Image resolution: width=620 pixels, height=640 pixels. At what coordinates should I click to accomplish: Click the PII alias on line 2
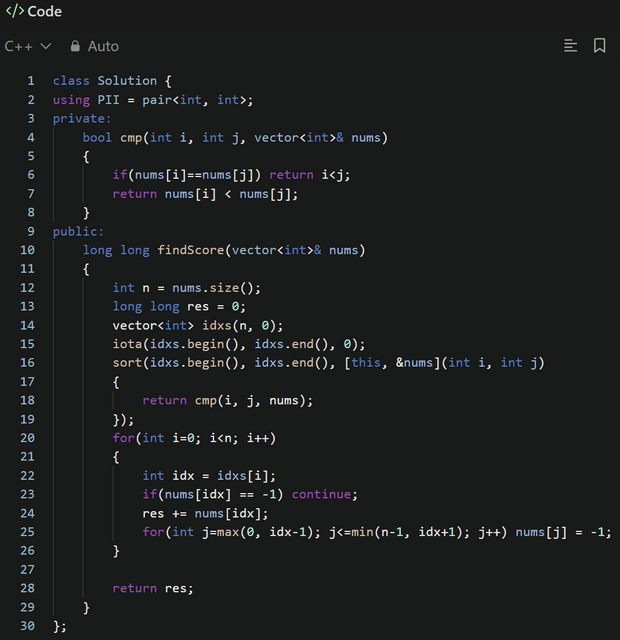pos(108,100)
